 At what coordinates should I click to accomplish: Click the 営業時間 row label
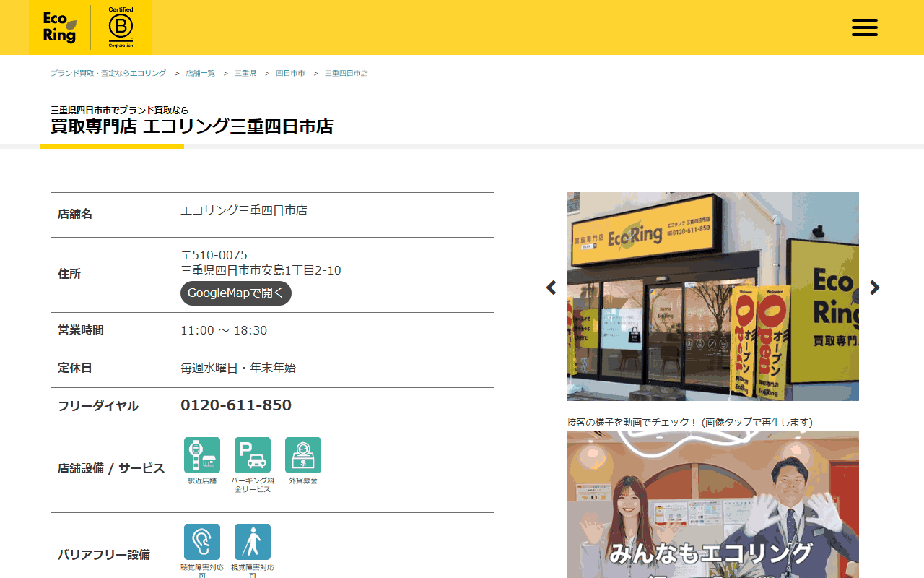click(x=81, y=330)
